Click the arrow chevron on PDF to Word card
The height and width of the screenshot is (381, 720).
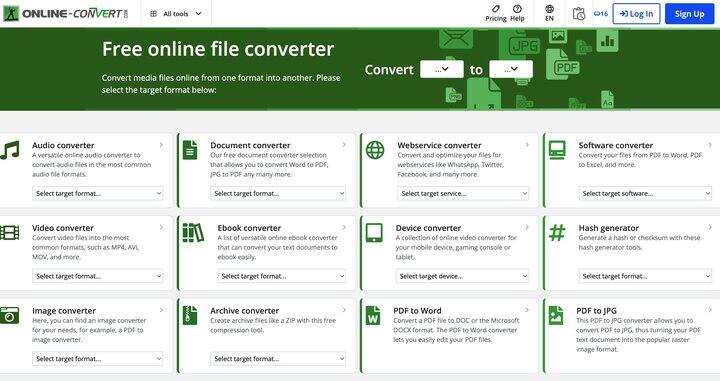pos(527,310)
